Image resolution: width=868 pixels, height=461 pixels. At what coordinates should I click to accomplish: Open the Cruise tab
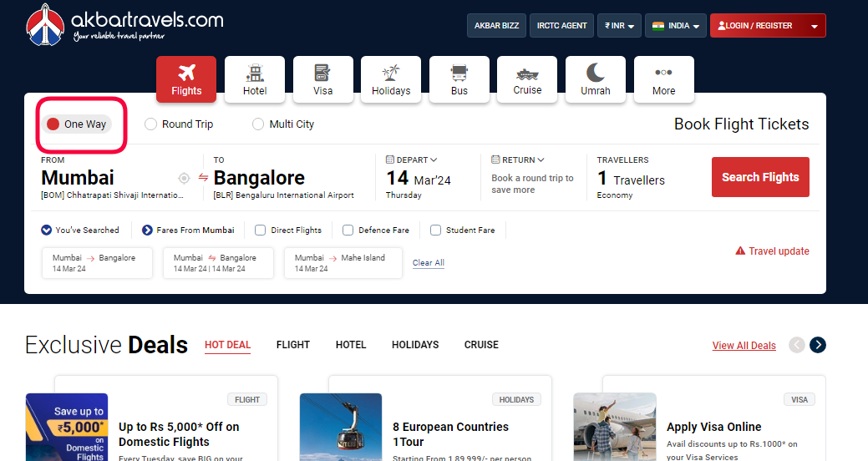pos(527,79)
